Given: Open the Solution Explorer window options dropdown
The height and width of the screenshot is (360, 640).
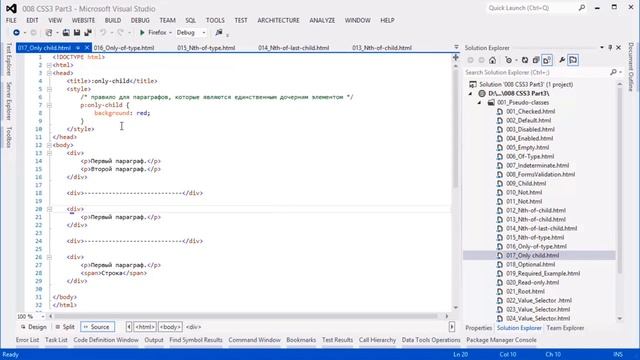Looking at the screenshot, I should click(602, 48).
